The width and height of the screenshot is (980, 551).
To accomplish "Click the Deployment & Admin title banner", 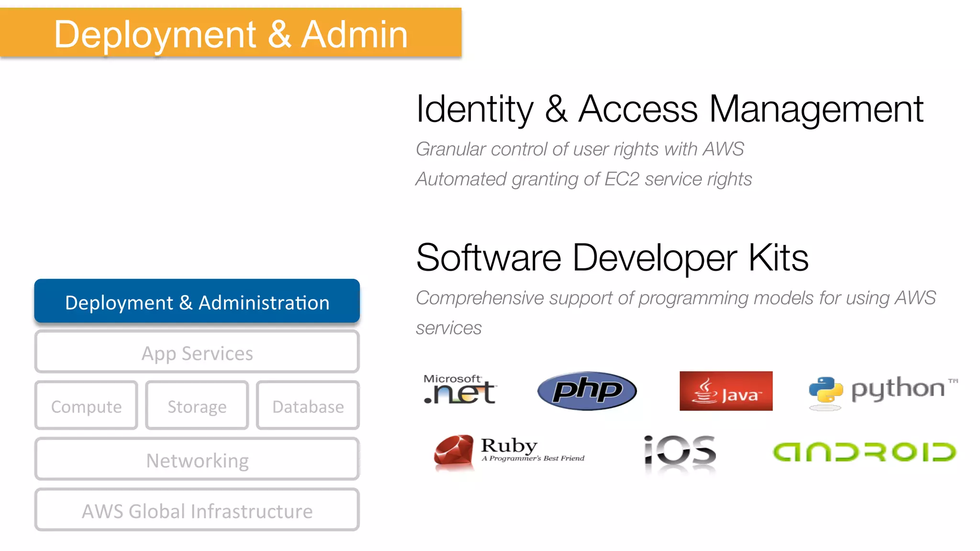I will 231,33.
